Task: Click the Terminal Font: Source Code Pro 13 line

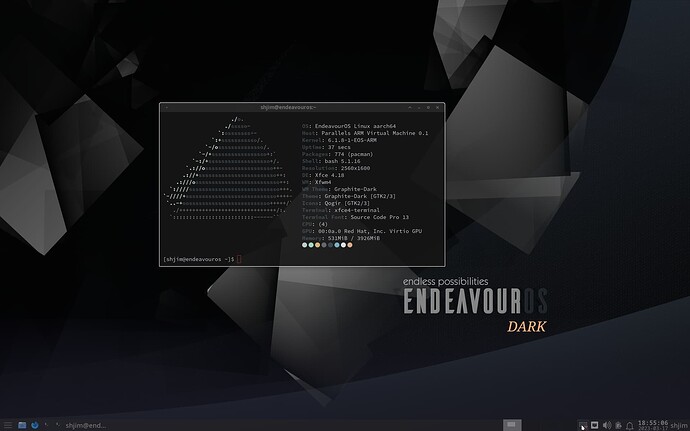Action: 355,217
